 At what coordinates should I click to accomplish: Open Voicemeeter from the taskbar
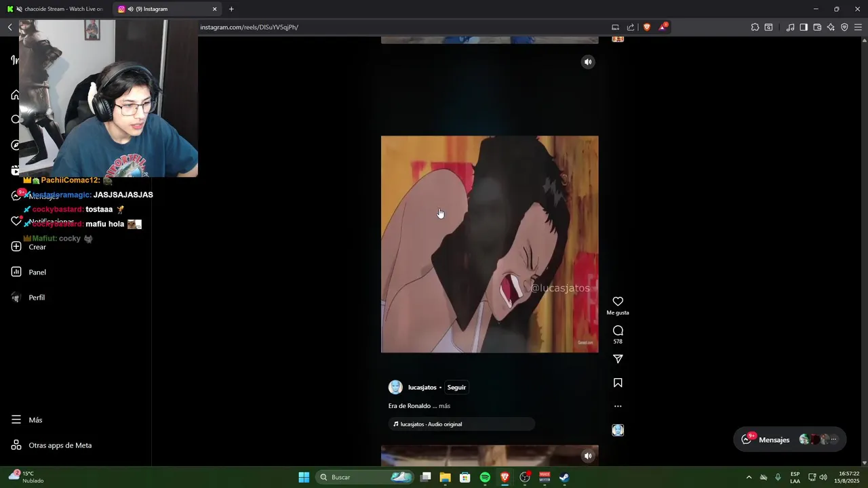click(x=545, y=477)
